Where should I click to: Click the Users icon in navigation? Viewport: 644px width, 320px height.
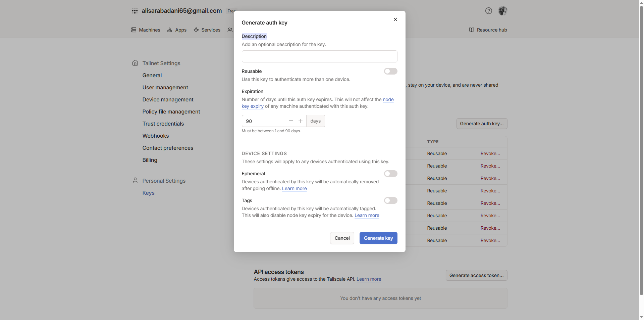tap(230, 30)
